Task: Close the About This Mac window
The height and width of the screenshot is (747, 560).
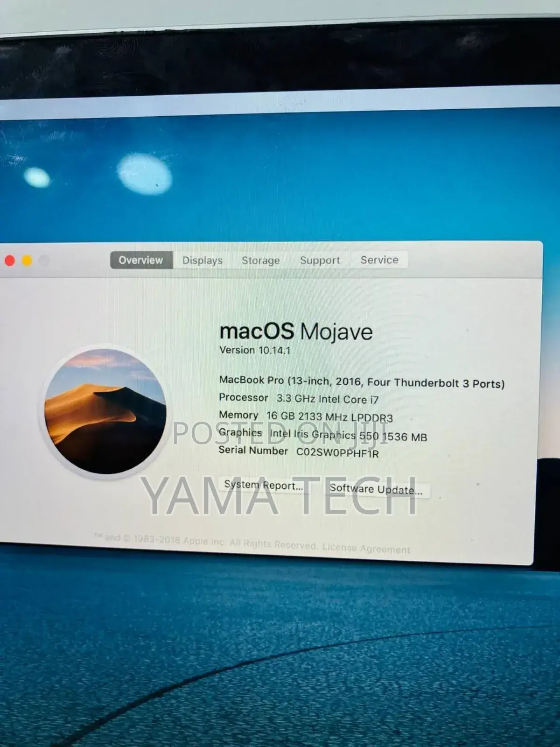Action: point(10,261)
